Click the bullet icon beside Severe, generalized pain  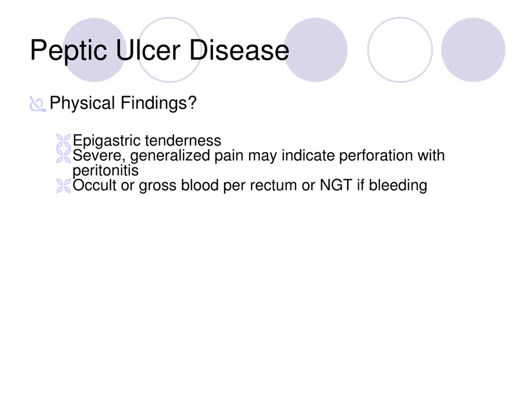tap(64, 156)
